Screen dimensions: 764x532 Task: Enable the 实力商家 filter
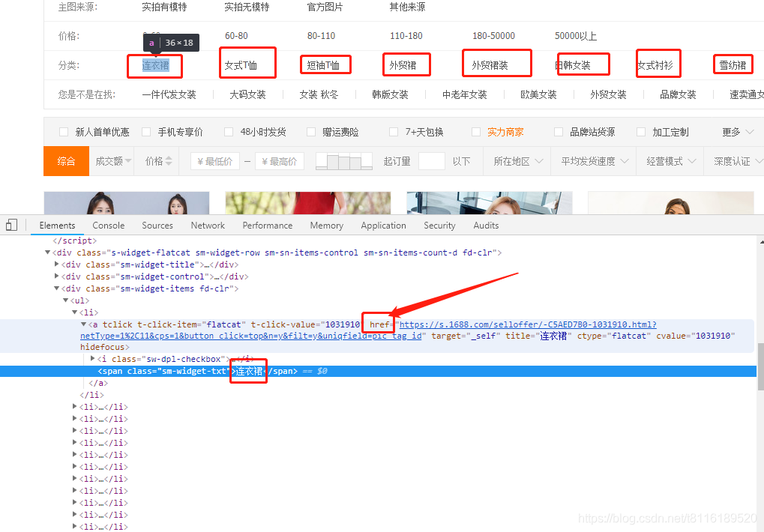pos(476,132)
